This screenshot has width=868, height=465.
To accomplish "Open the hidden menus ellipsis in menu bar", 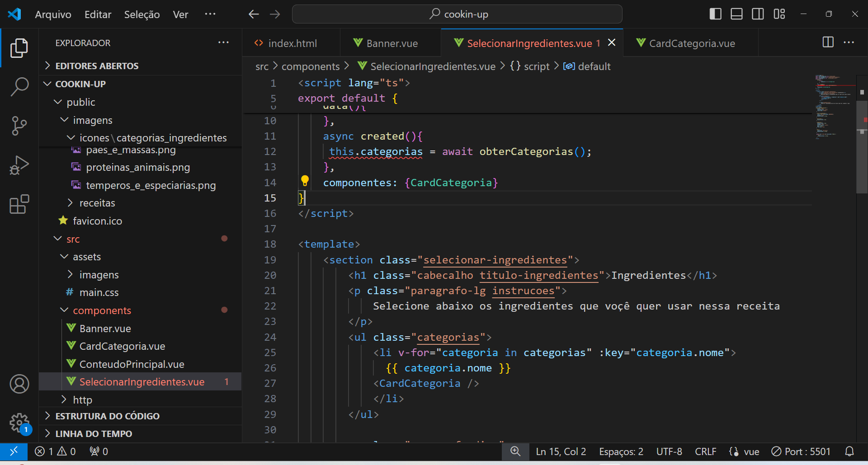I will click(210, 14).
